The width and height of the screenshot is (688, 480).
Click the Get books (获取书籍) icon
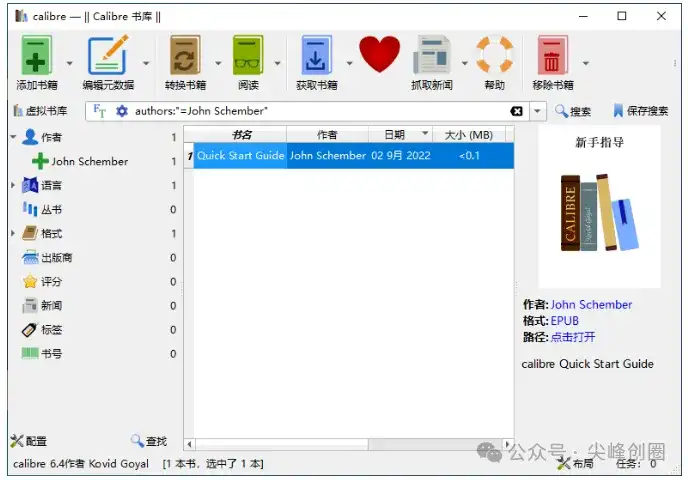316,55
